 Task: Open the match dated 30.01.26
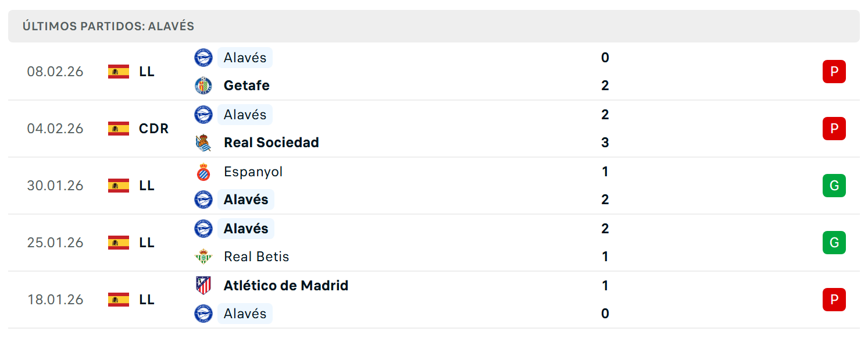tap(434, 186)
